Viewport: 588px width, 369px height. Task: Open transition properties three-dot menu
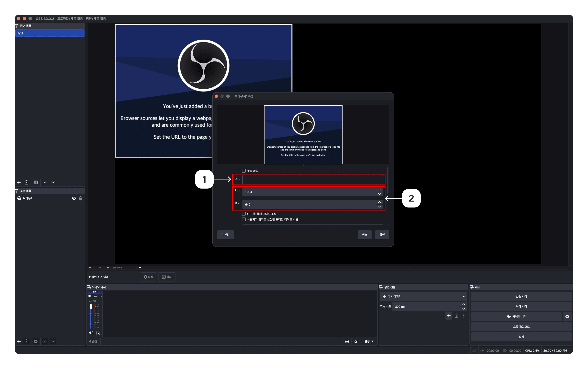pyautogui.click(x=464, y=316)
